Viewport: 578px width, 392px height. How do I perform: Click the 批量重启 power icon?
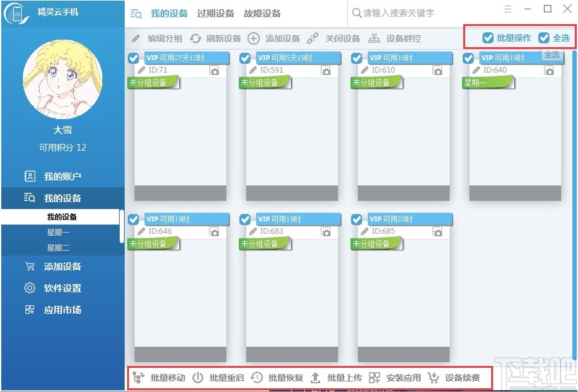(x=198, y=378)
